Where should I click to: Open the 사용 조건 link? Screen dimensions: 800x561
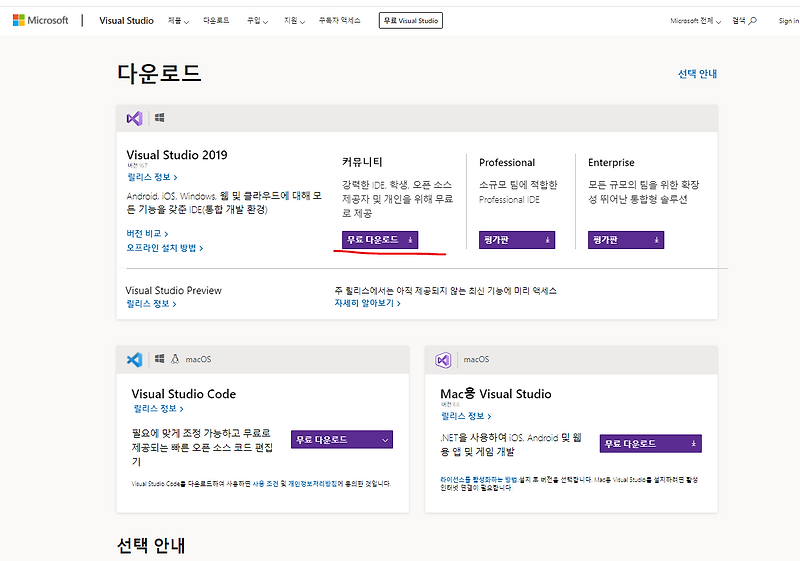(265, 483)
